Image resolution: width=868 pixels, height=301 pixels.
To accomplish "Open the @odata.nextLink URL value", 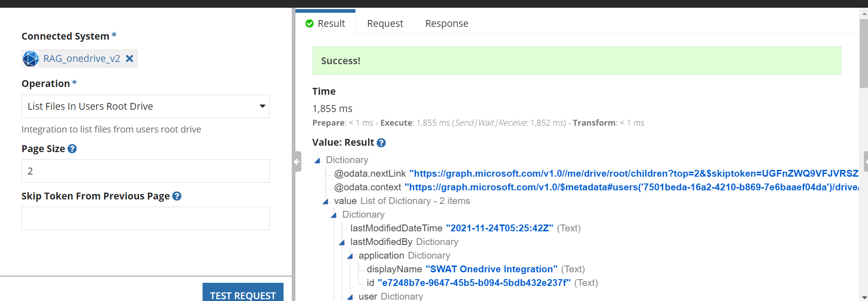I will (634, 173).
